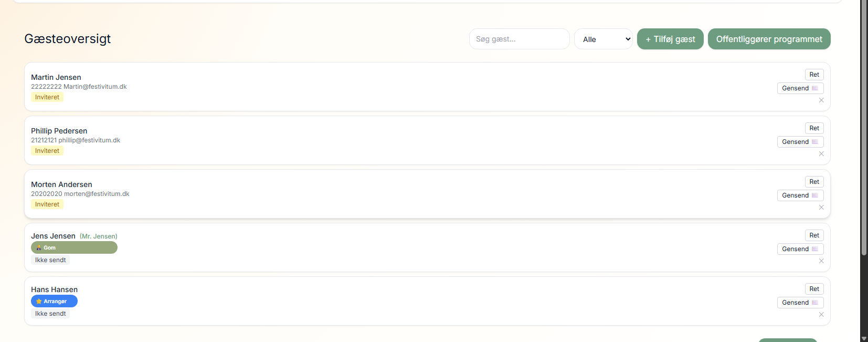
Task: Click Ret on Hans Hansen's row
Action: coord(814,289)
